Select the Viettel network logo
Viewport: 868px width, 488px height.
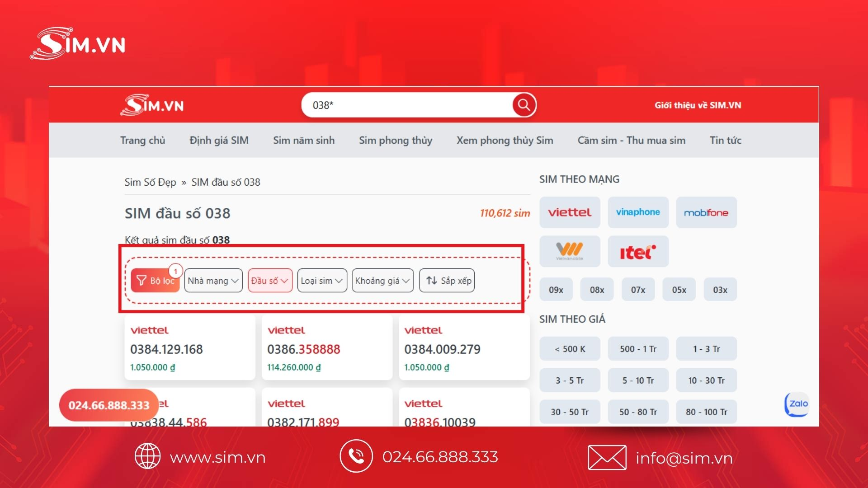point(570,212)
